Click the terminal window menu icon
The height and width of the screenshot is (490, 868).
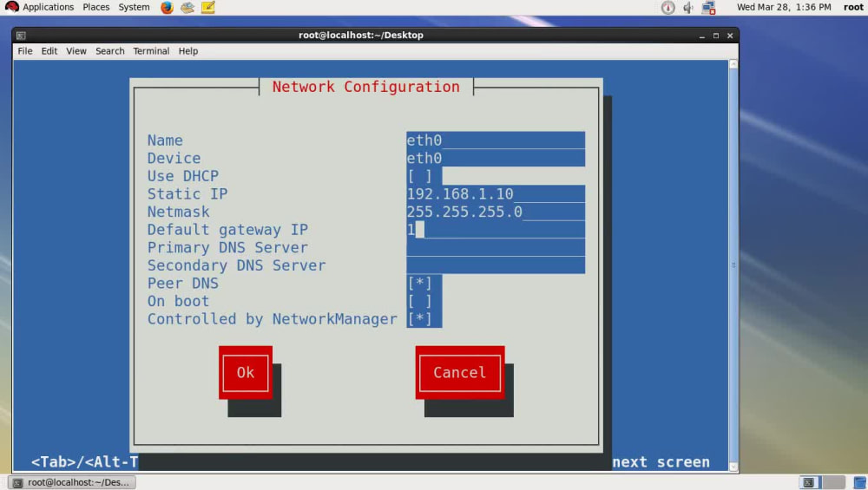pyautogui.click(x=21, y=36)
